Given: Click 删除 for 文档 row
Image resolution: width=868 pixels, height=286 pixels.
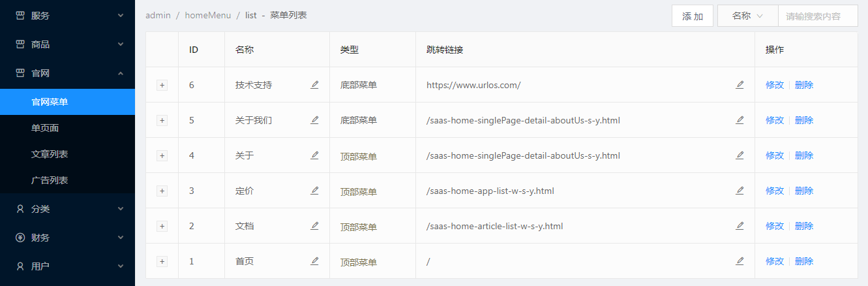Looking at the screenshot, I should coord(804,226).
